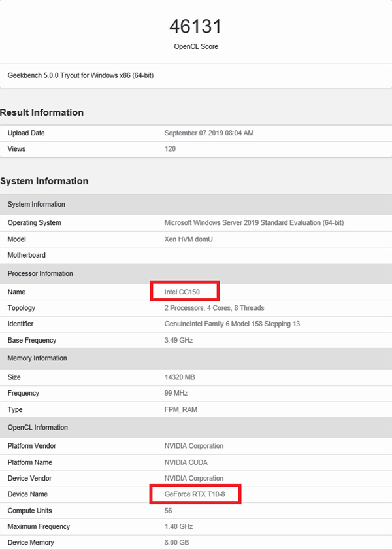Click the topology value with 8 Threads
This screenshot has height=550, width=392.
click(214, 308)
